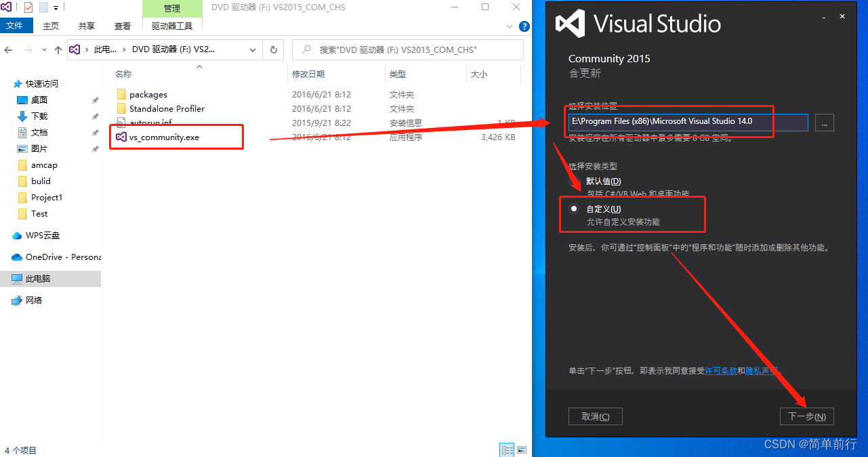Click the 快速访问 star icon

tap(18, 84)
